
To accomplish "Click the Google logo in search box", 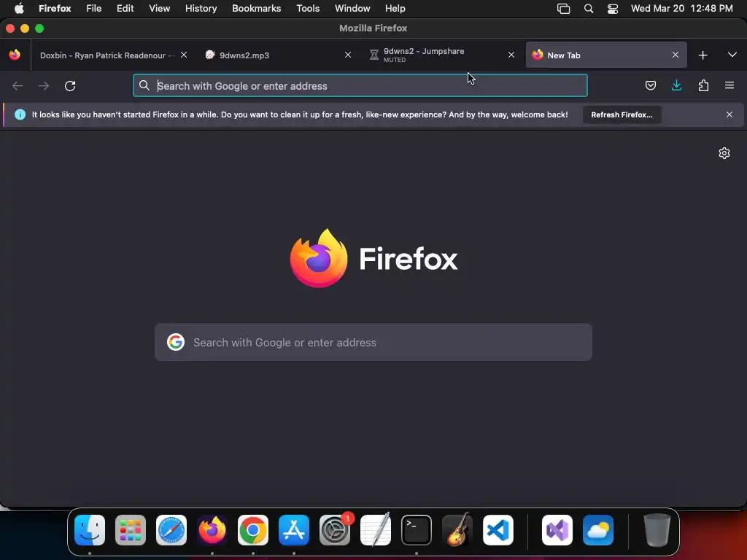I will click(176, 342).
